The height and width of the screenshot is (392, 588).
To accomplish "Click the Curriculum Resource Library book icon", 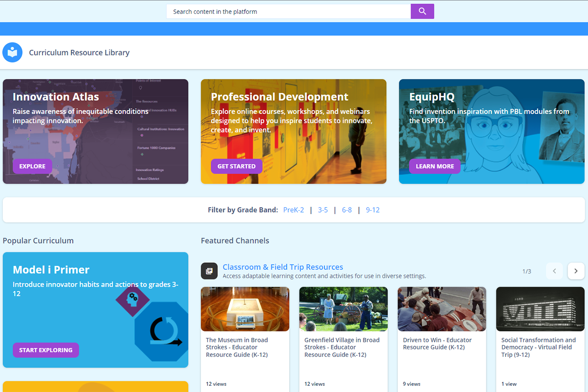I will (12, 53).
